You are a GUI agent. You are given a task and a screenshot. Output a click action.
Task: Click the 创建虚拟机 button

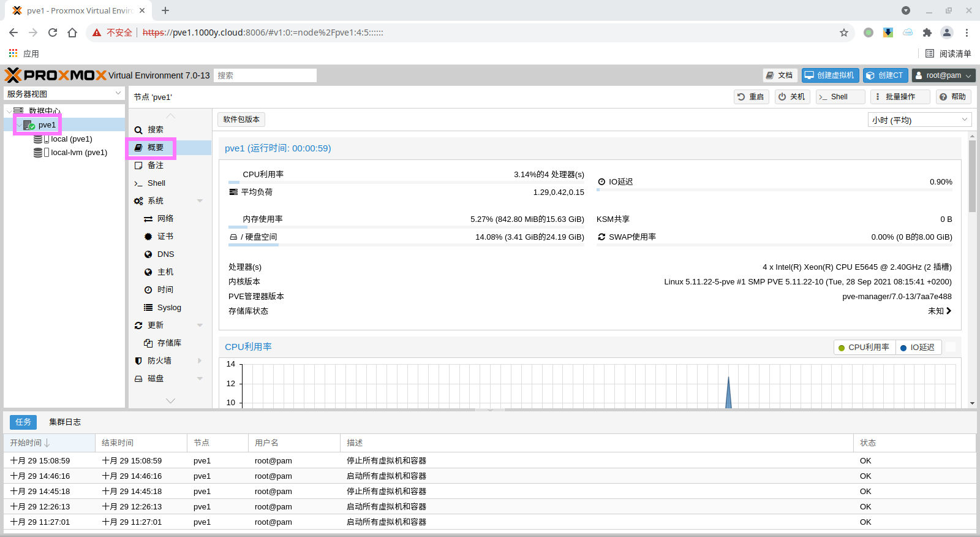pos(830,75)
